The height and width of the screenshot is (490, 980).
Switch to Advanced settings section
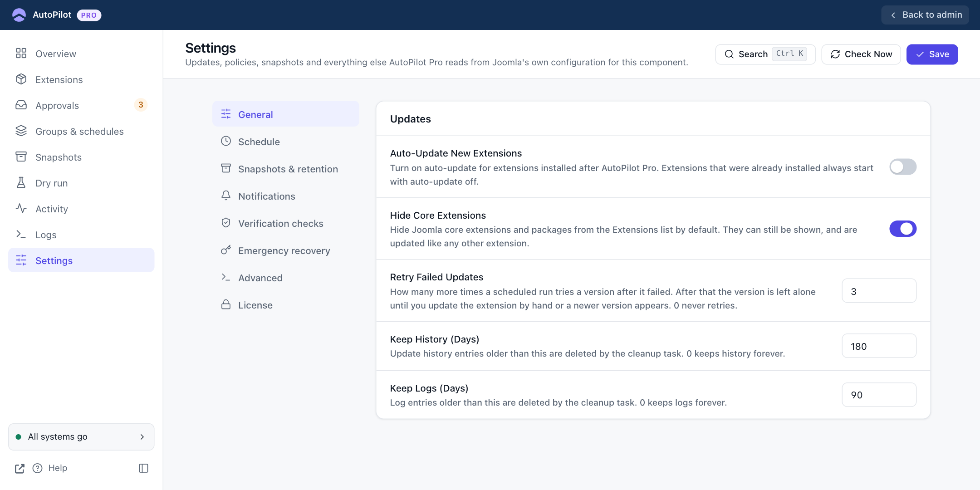coord(286,278)
